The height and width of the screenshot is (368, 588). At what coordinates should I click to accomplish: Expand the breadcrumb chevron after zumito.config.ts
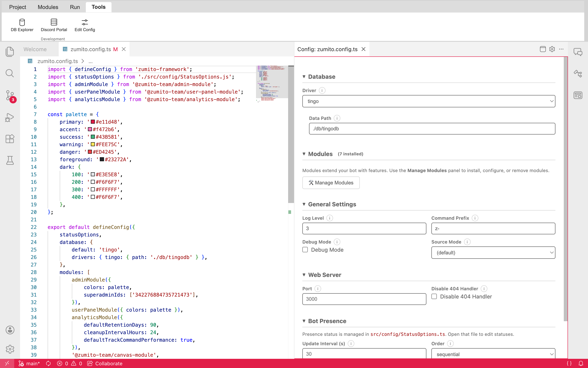click(x=83, y=61)
